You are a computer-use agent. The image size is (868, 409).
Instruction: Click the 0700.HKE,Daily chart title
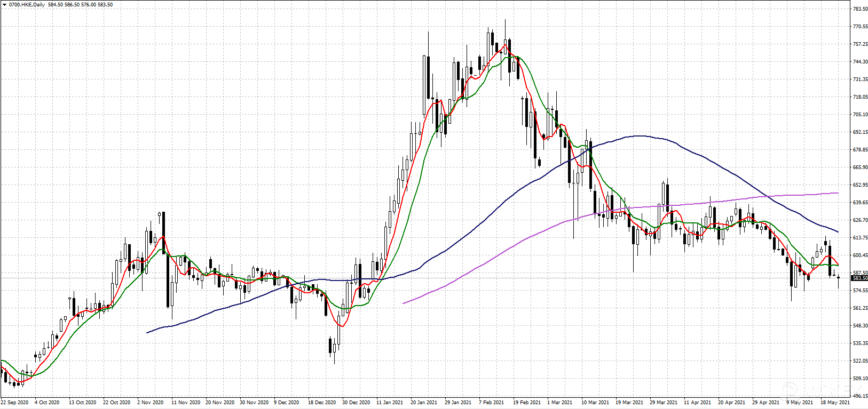coord(27,5)
